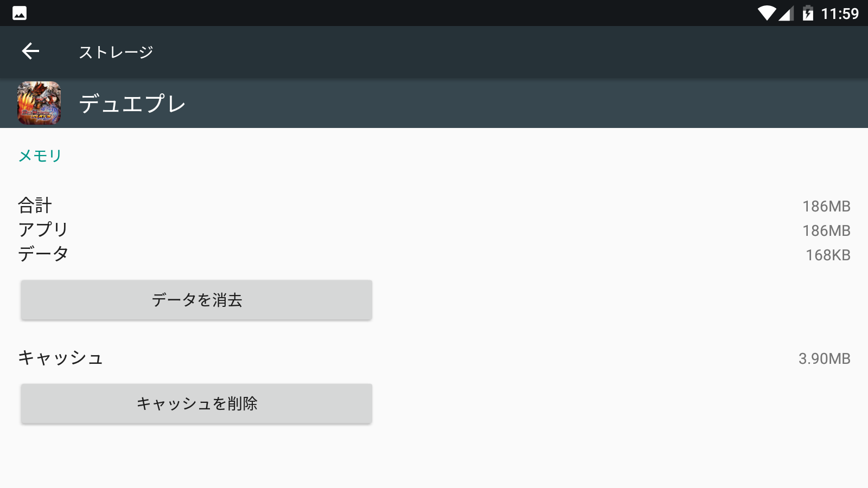Tap the Wi-Fi signal icon
Screen dimensions: 868x488
(x=767, y=13)
